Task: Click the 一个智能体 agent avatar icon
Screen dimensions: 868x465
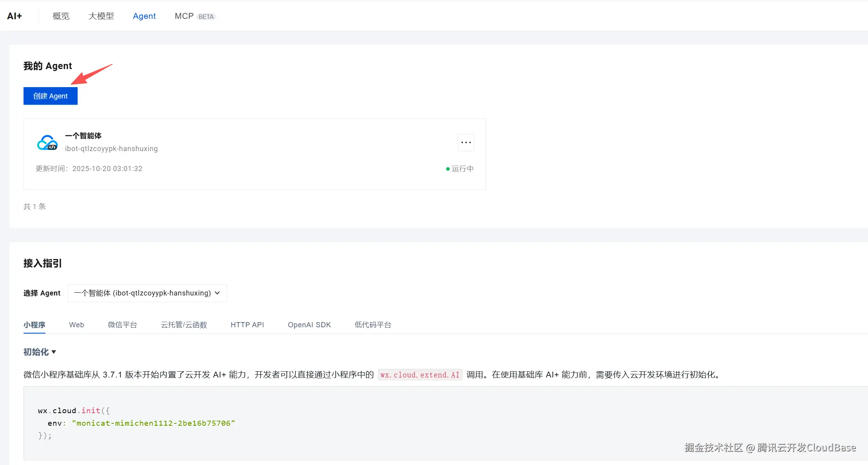Action: tap(47, 142)
